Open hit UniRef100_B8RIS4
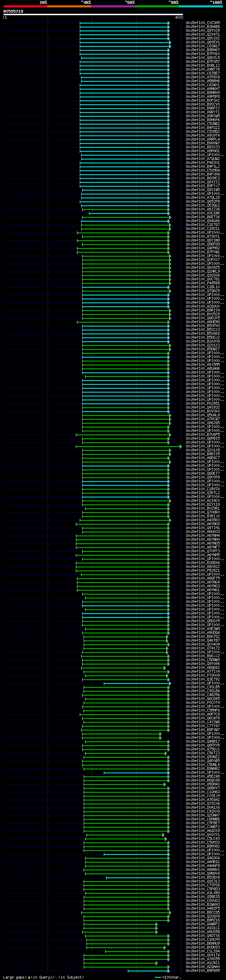 point(203,310)
